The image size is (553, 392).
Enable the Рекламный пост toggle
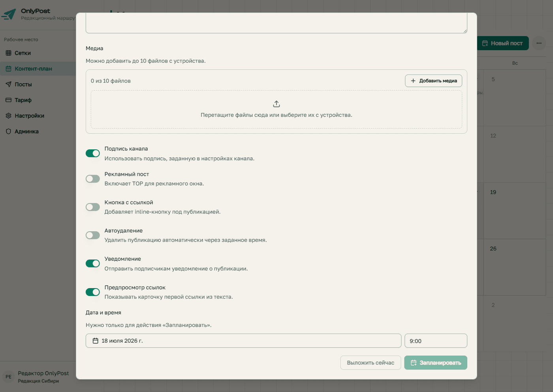(93, 179)
